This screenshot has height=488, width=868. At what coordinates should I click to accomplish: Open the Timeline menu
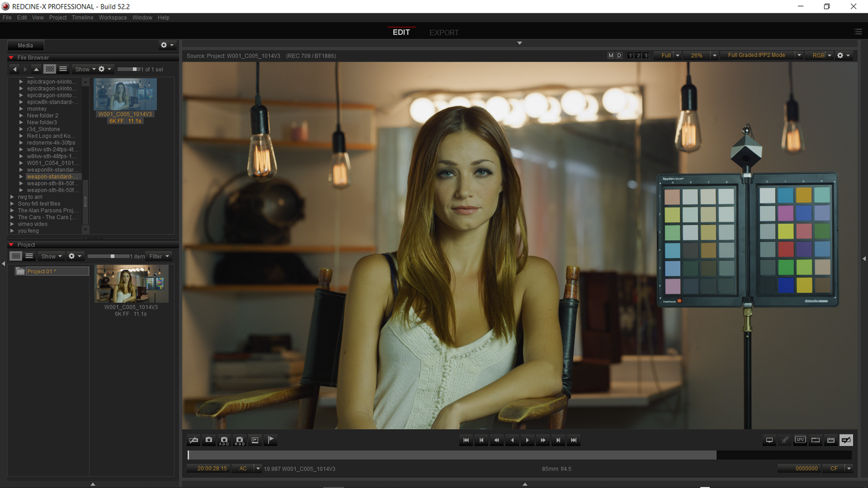pyautogui.click(x=83, y=18)
